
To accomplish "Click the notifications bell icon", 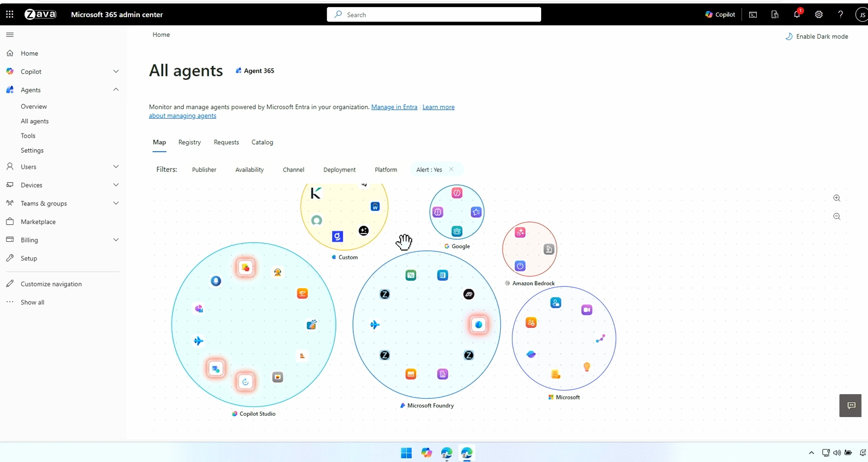I will [797, 15].
